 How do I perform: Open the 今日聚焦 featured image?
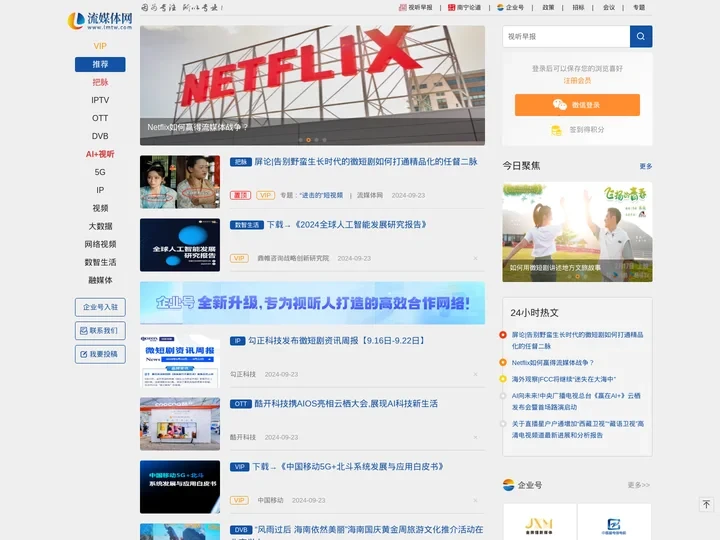(577, 232)
